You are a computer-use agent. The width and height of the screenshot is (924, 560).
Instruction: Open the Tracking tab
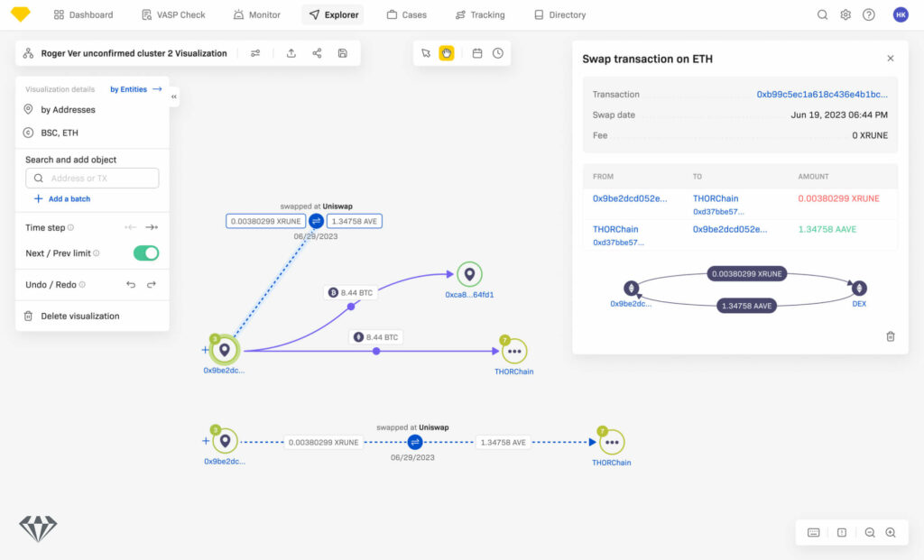coord(480,14)
